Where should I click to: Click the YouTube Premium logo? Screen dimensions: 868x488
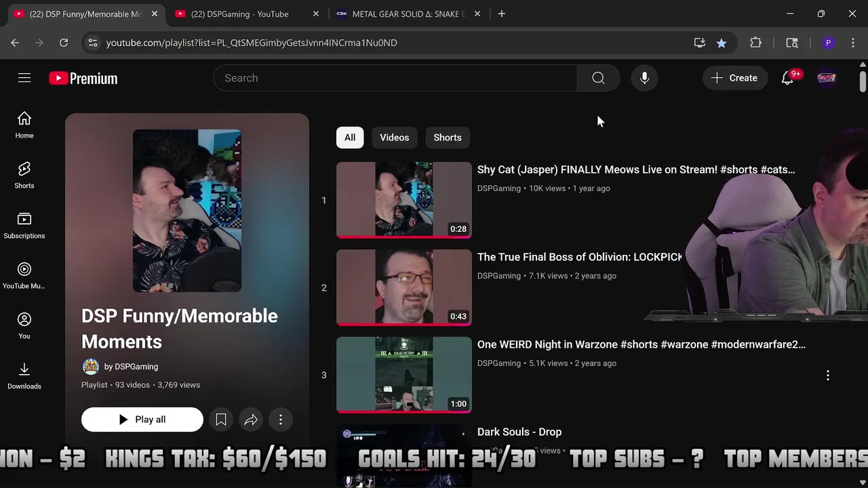click(x=83, y=79)
